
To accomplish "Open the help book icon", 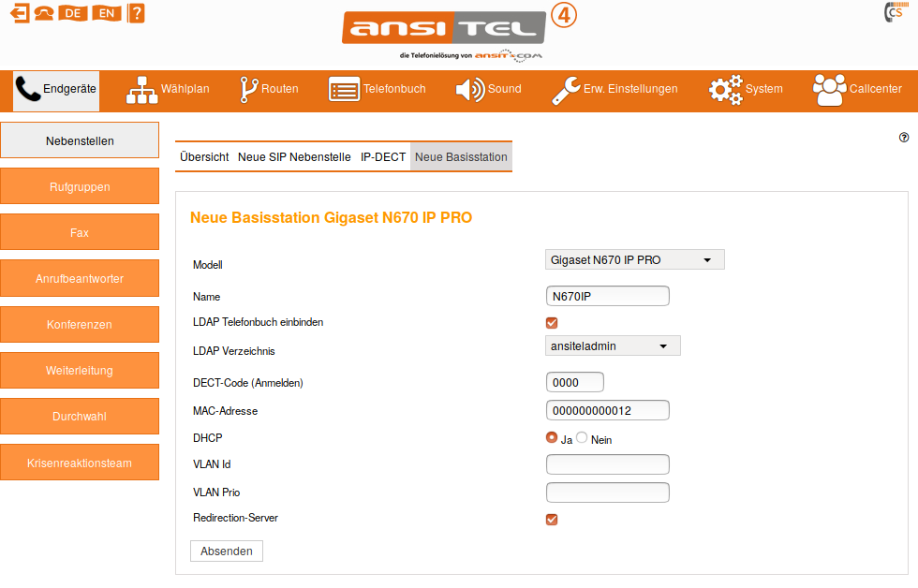I will [136, 13].
